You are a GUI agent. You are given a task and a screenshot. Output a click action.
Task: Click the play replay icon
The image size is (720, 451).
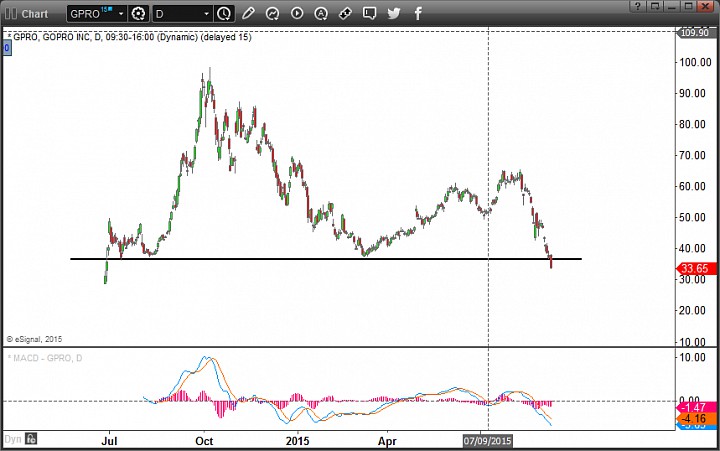(x=297, y=13)
